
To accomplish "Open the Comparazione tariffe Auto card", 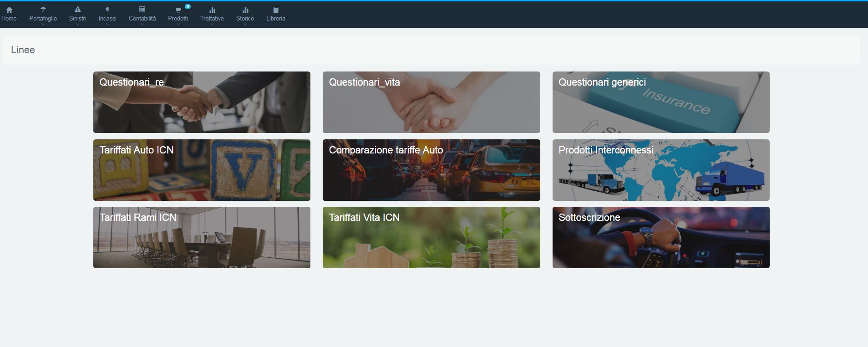I will coord(431,170).
